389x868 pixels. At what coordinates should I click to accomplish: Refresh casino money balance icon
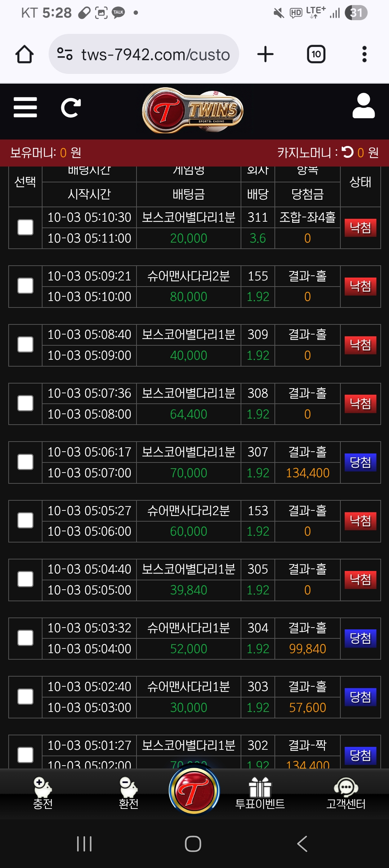(x=348, y=152)
